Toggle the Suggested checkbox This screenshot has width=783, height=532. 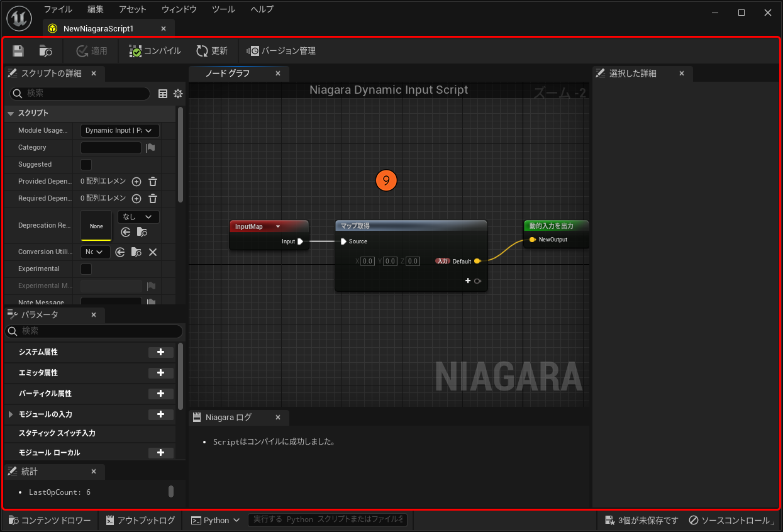tap(87, 165)
